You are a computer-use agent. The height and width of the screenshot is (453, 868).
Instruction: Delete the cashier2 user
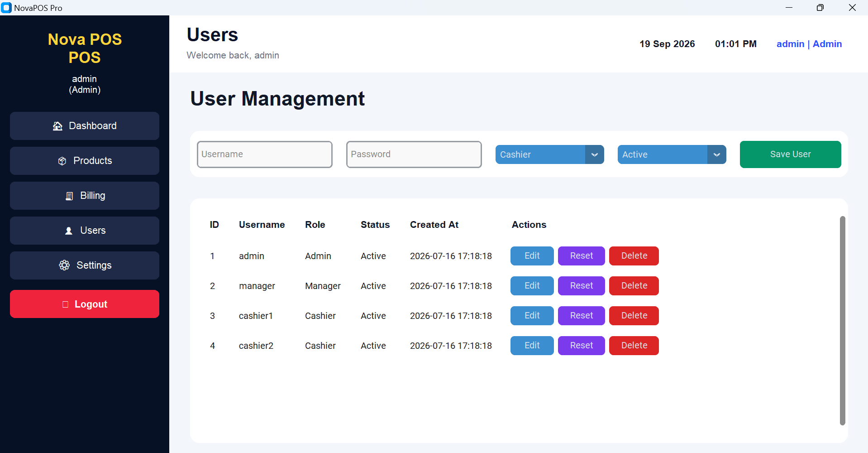(x=634, y=346)
